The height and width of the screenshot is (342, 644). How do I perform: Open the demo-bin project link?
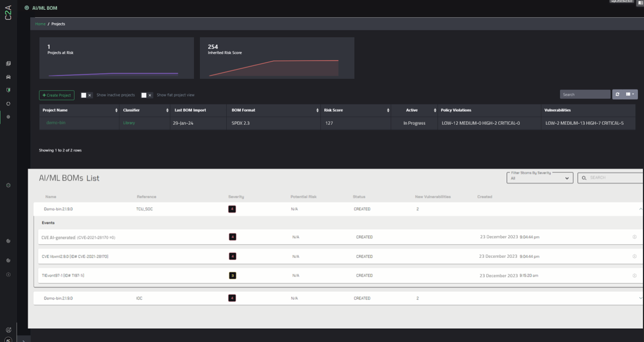click(56, 123)
